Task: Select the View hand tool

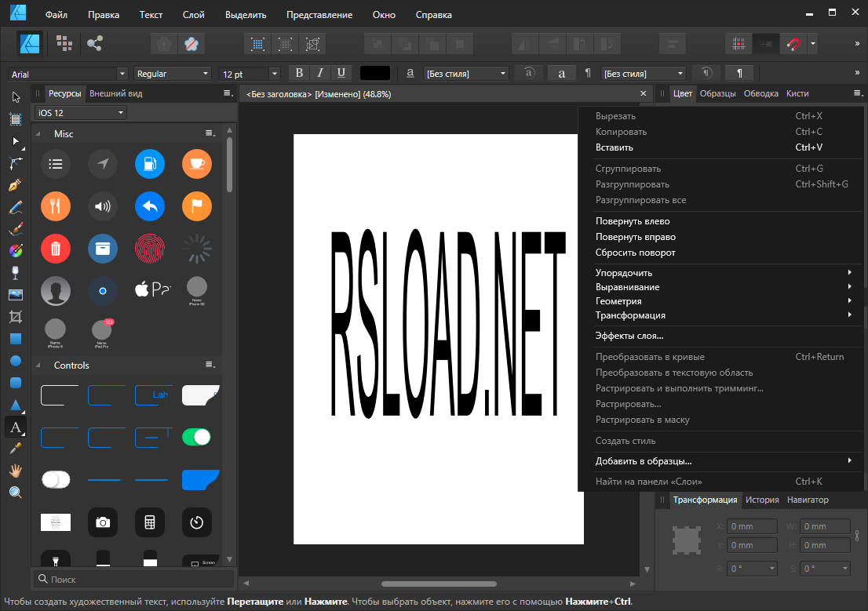Action: (x=16, y=471)
